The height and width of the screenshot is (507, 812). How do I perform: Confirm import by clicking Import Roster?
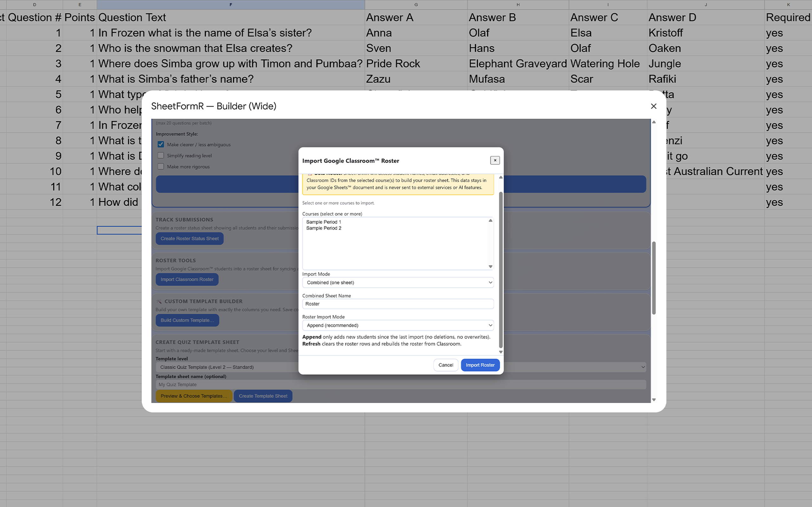coord(480,365)
